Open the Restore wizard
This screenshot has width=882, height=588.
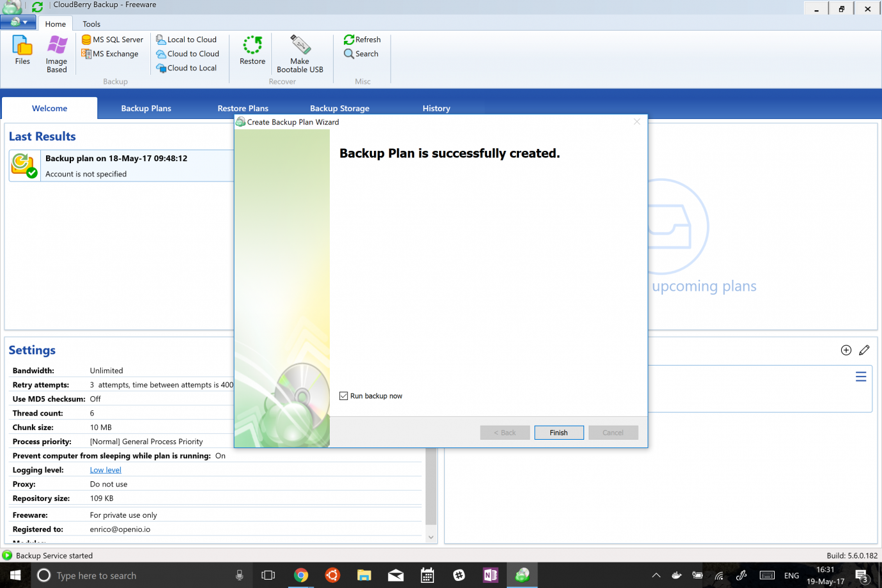pyautogui.click(x=252, y=50)
